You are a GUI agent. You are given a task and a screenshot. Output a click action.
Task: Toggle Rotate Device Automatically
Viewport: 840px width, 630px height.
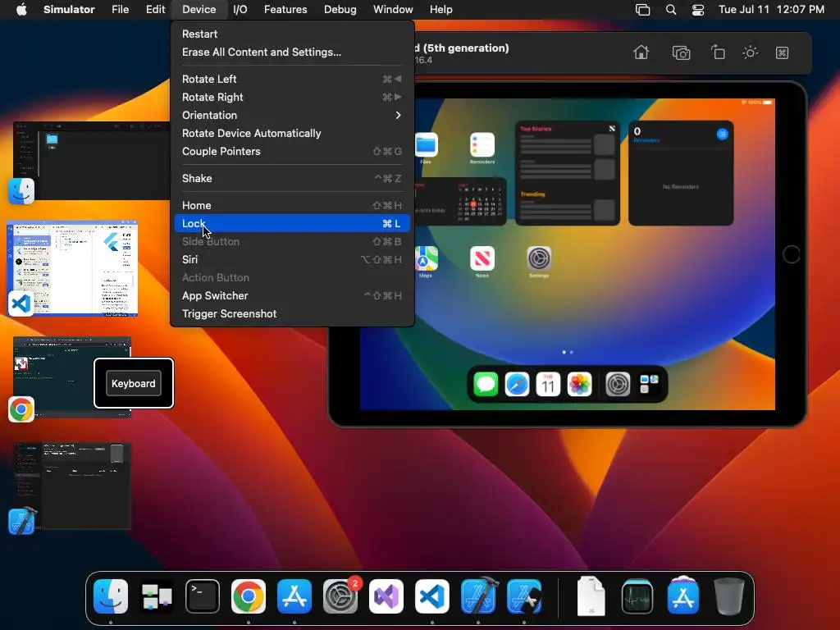pyautogui.click(x=292, y=134)
